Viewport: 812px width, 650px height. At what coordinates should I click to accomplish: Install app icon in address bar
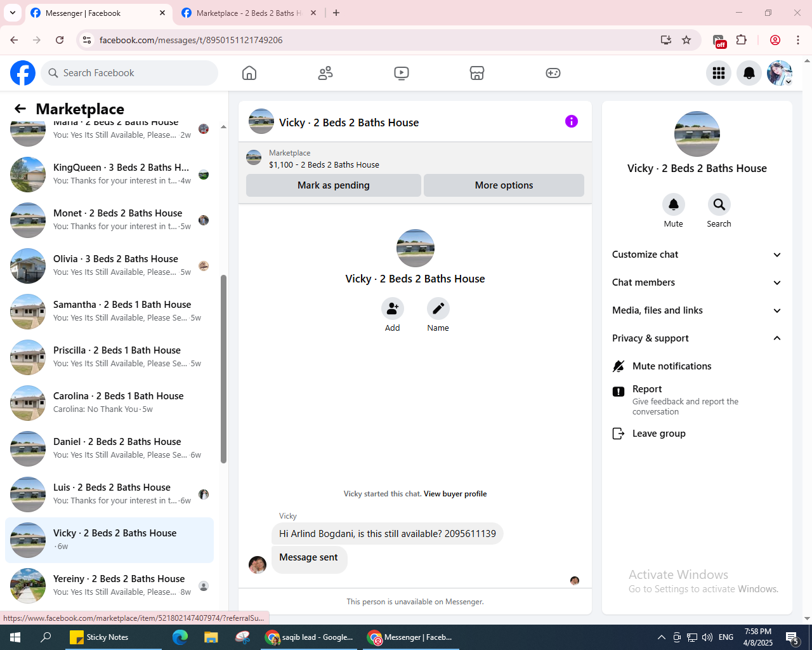pos(666,40)
